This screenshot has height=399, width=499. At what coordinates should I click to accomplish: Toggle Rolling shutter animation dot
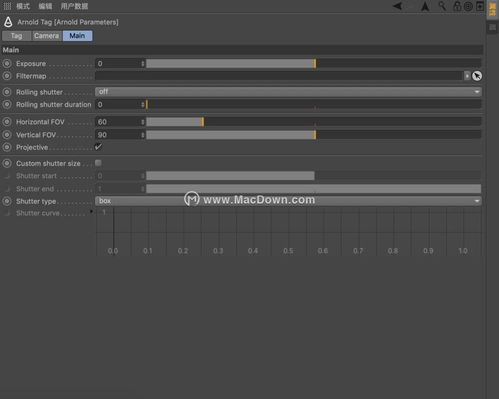(7, 92)
